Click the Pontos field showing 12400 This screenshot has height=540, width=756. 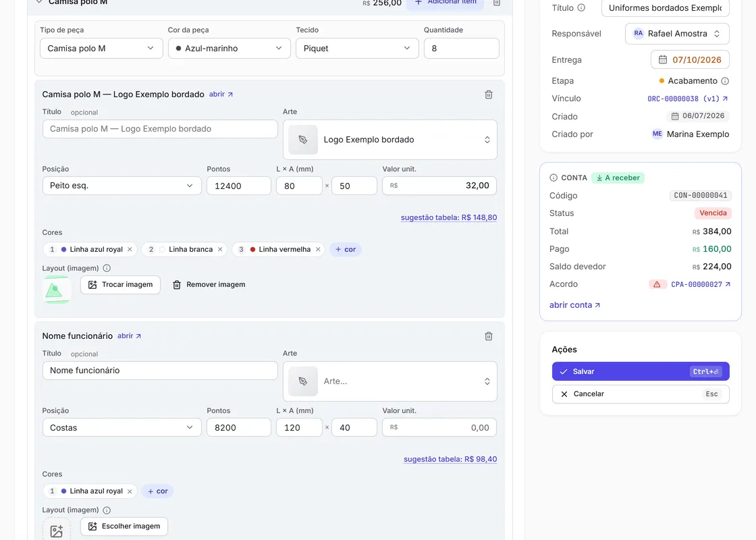pos(239,186)
